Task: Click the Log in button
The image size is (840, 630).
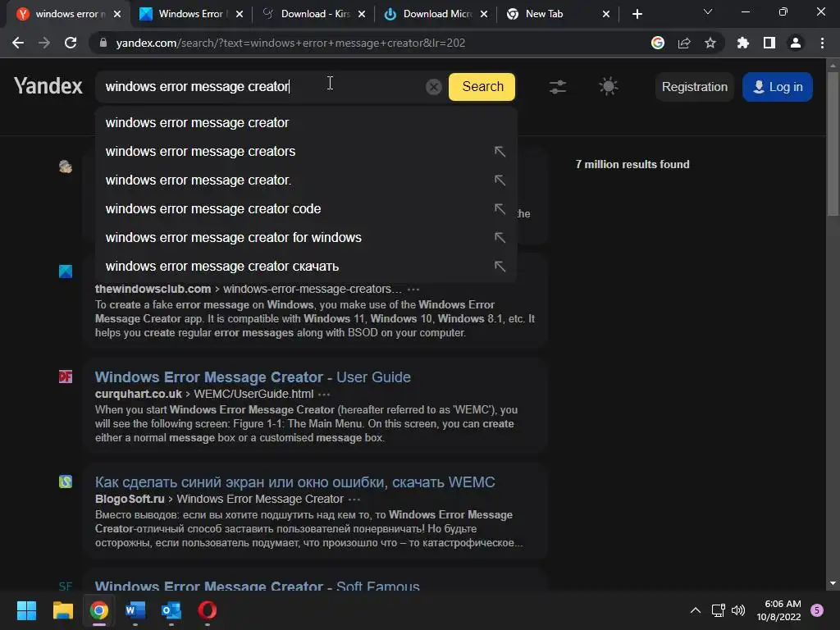Action: (778, 87)
